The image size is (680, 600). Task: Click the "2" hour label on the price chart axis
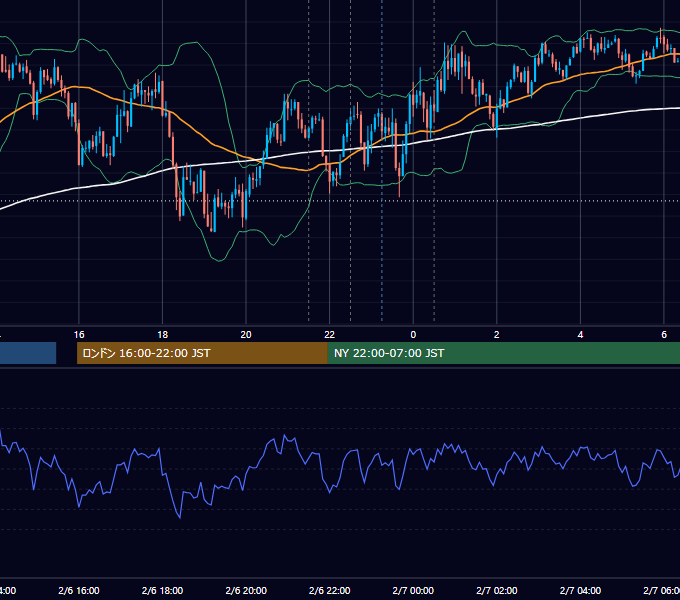tap(497, 335)
